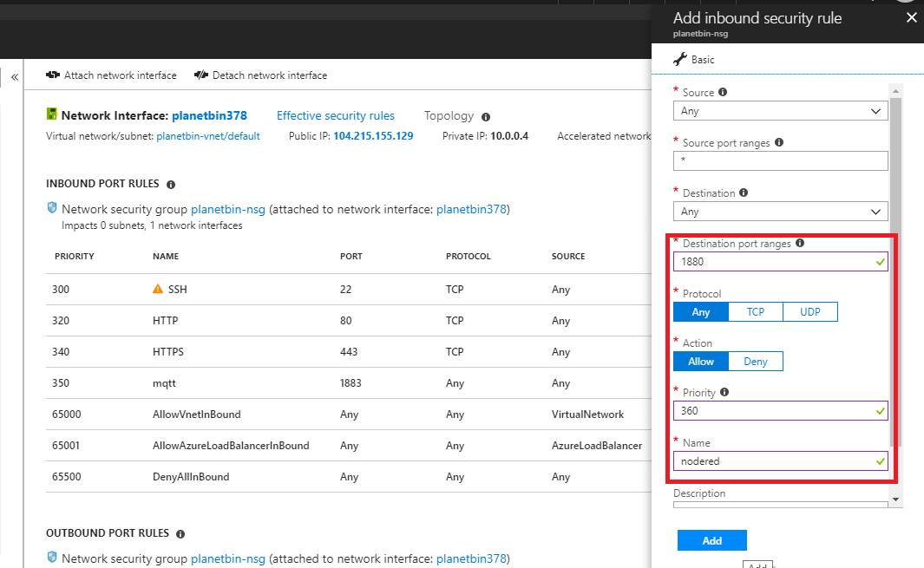The image size is (924, 568).
Task: Click the Destination port ranges field with 1880
Action: [780, 262]
